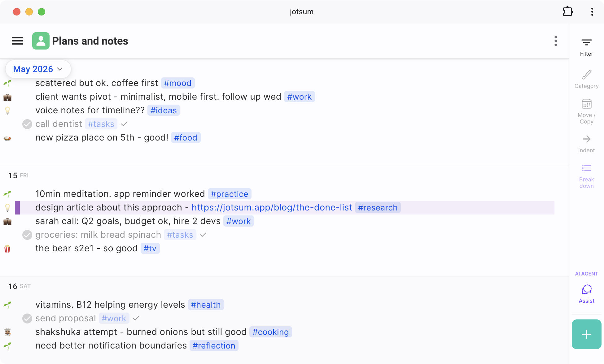Click the #work tag on sarah call
This screenshot has height=364, width=604.
[x=239, y=221]
